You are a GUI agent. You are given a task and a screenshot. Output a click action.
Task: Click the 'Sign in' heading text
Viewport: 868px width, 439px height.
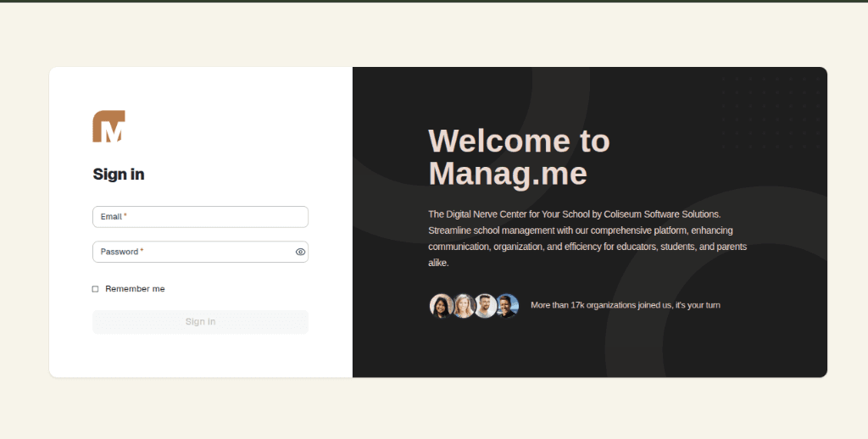119,175
